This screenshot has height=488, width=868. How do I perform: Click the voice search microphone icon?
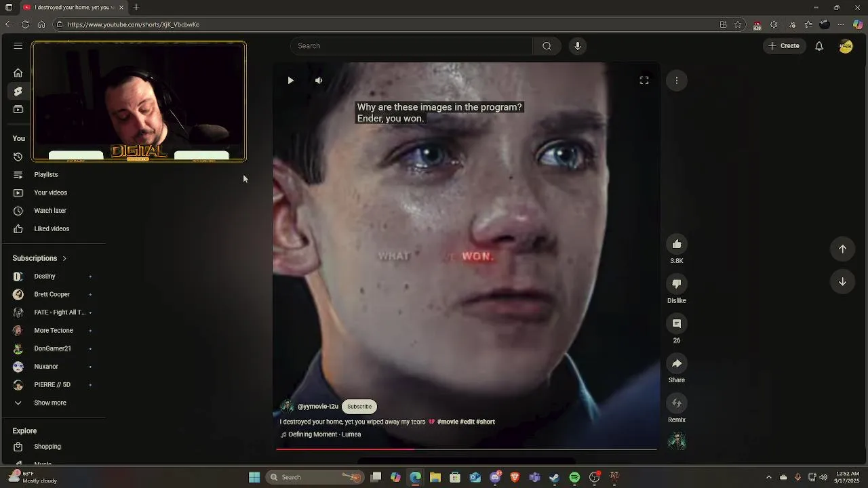click(578, 46)
